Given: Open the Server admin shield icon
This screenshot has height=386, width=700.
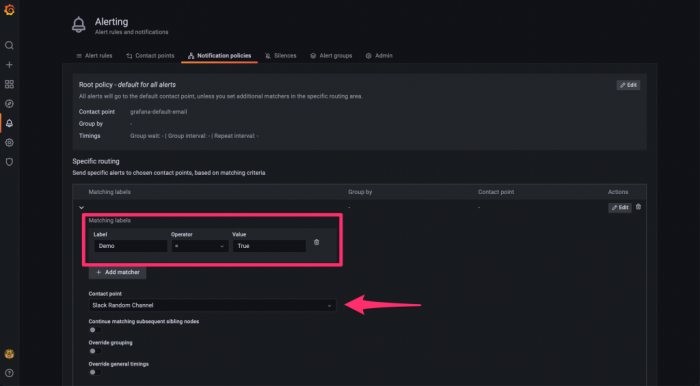Looking at the screenshot, I should 9,162.
